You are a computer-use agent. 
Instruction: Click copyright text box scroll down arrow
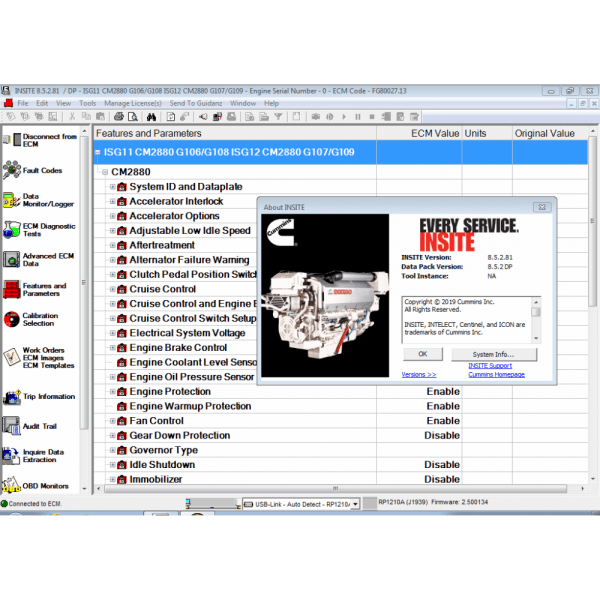pos(536,338)
